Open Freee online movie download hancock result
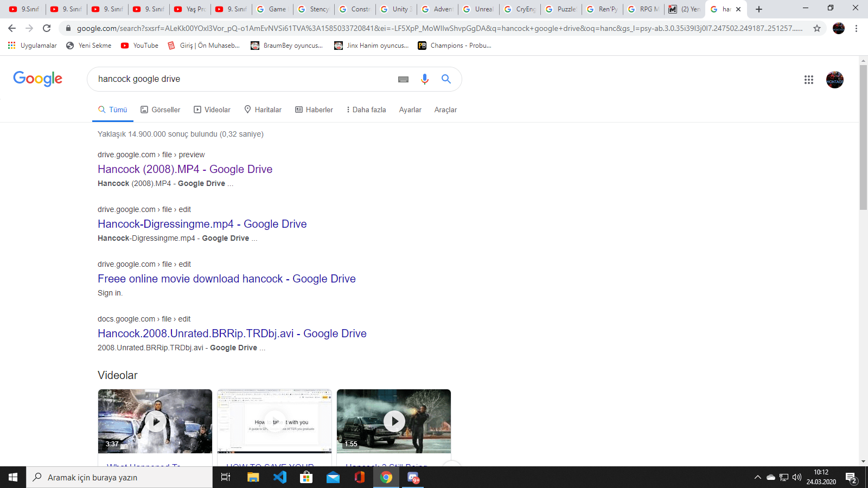 pos(227,279)
